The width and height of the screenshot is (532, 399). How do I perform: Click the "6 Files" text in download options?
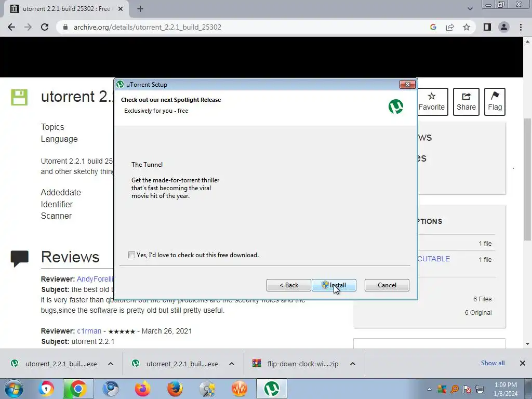(x=483, y=299)
